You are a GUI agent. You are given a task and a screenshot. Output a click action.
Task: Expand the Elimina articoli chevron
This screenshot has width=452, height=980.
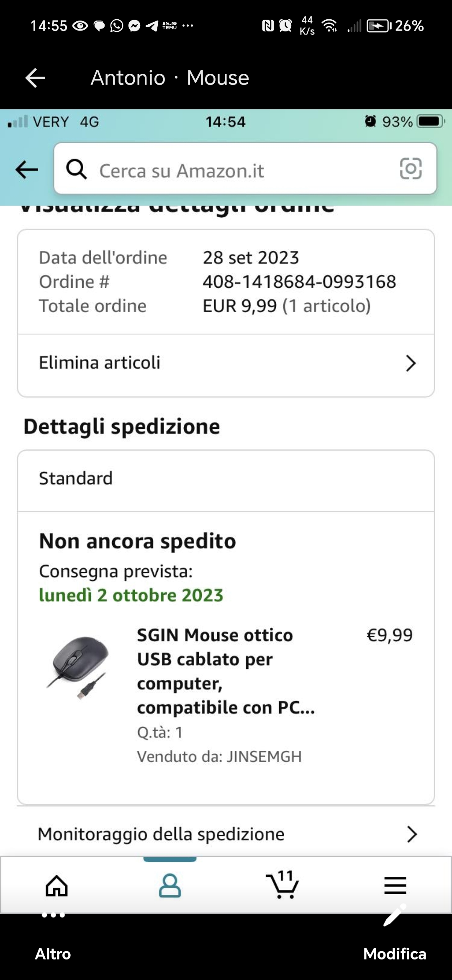click(411, 363)
